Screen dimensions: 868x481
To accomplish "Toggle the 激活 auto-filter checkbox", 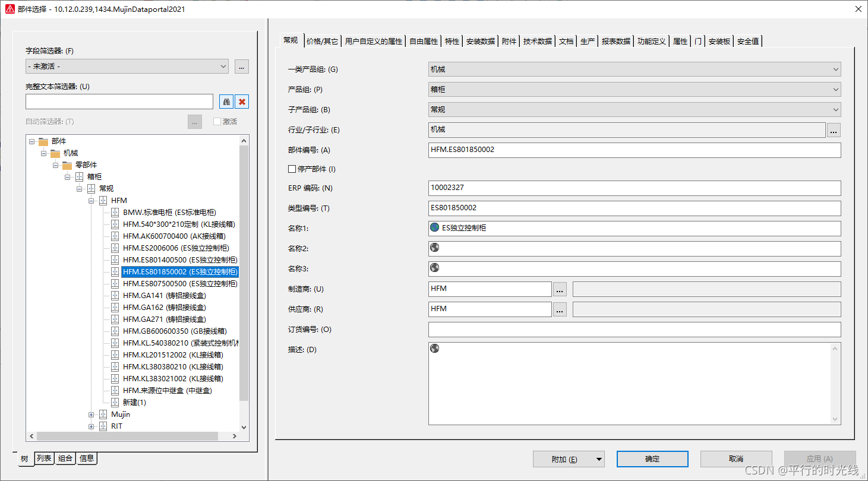I will point(217,121).
